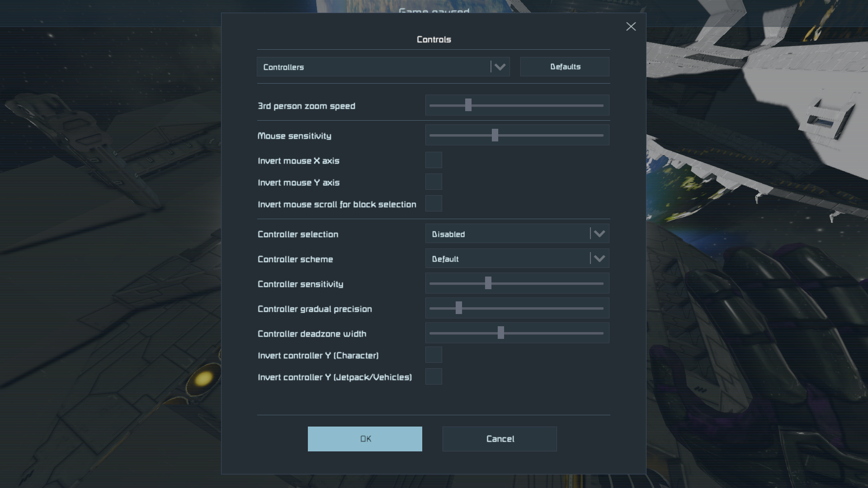
Task: Confirm settings with the OK button
Action: click(365, 439)
